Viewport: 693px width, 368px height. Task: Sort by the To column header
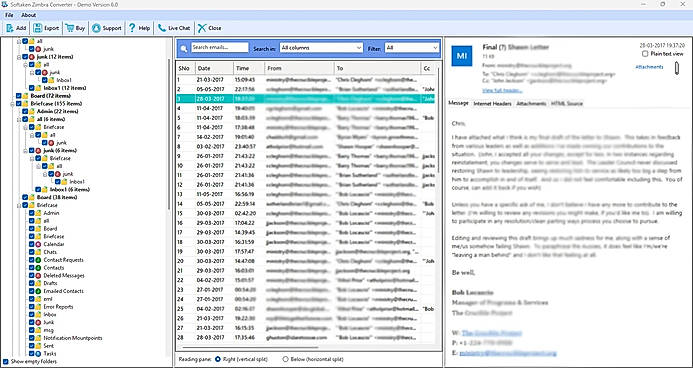(x=377, y=68)
